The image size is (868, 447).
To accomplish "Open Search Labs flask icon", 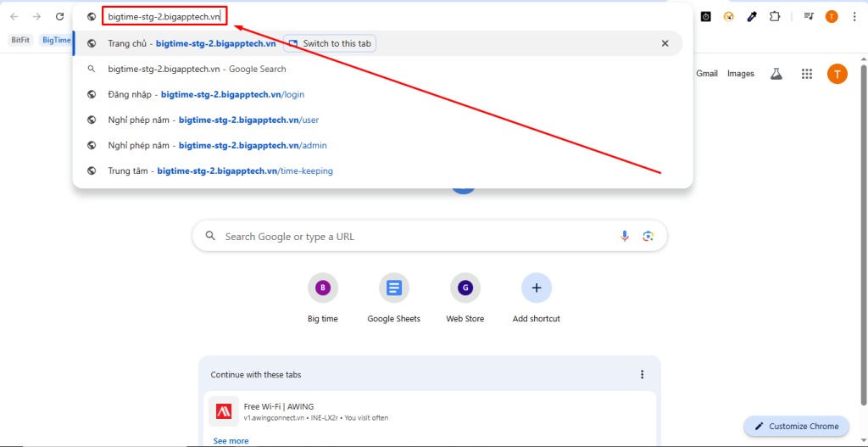I will tap(775, 74).
